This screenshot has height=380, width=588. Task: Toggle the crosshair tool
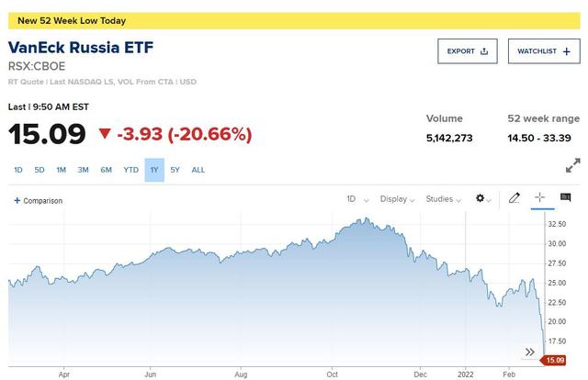pyautogui.click(x=539, y=198)
